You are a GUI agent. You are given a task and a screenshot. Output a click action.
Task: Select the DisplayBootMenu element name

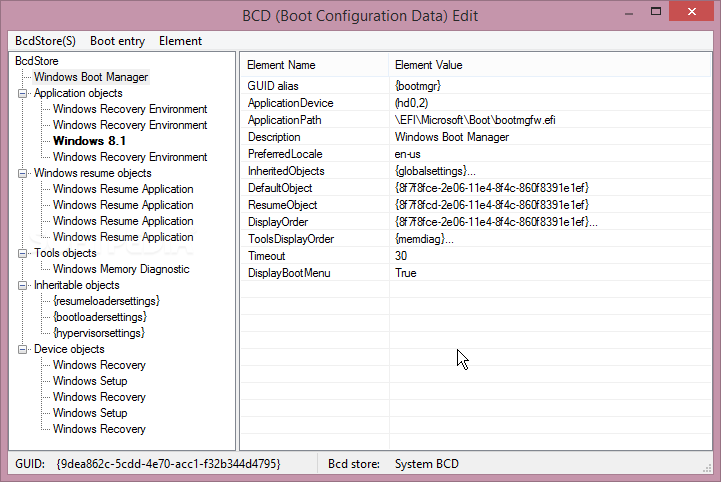click(289, 273)
